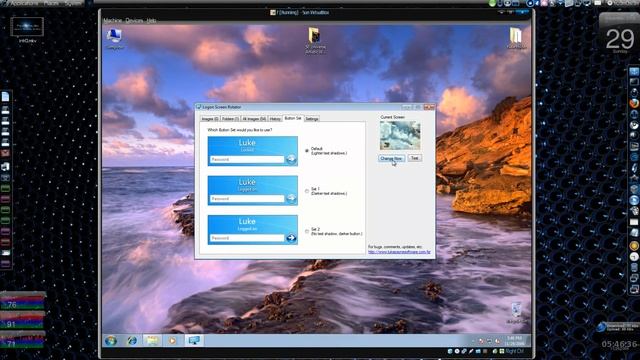
Task: Select the folder icon at top center of desktop
Action: tap(315, 41)
